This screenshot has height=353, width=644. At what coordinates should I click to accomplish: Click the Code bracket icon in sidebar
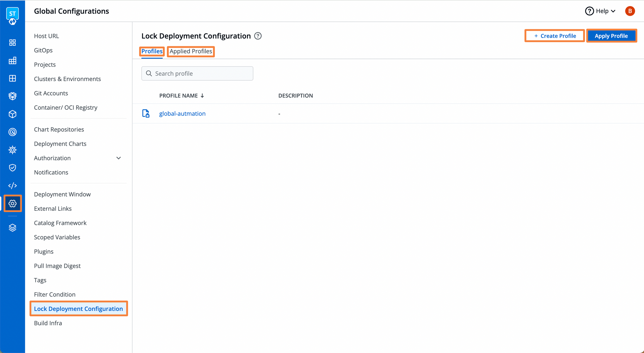[12, 185]
